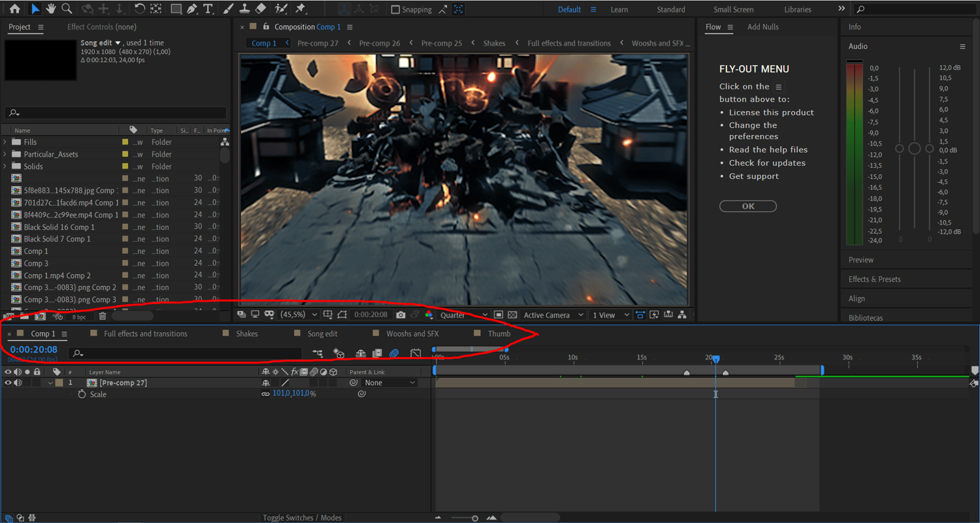Click the center audio level slider knob

click(914, 149)
